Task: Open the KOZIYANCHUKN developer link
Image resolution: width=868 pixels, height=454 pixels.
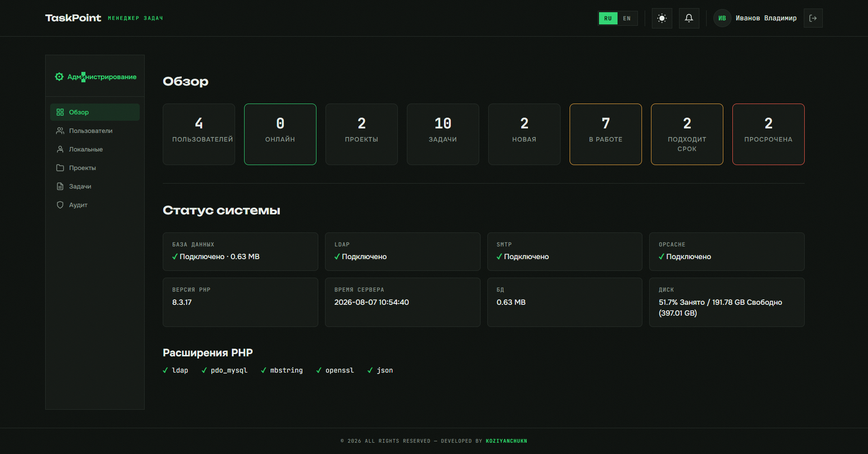Action: pos(506,441)
